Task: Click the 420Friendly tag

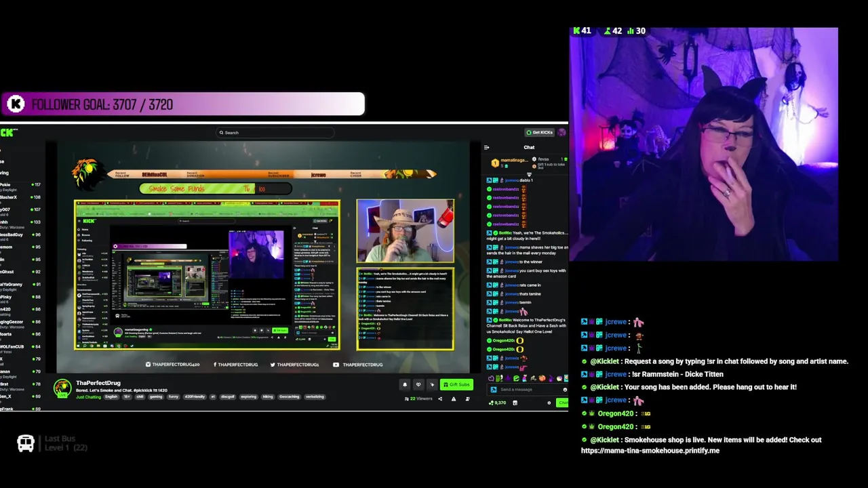Action: point(195,397)
